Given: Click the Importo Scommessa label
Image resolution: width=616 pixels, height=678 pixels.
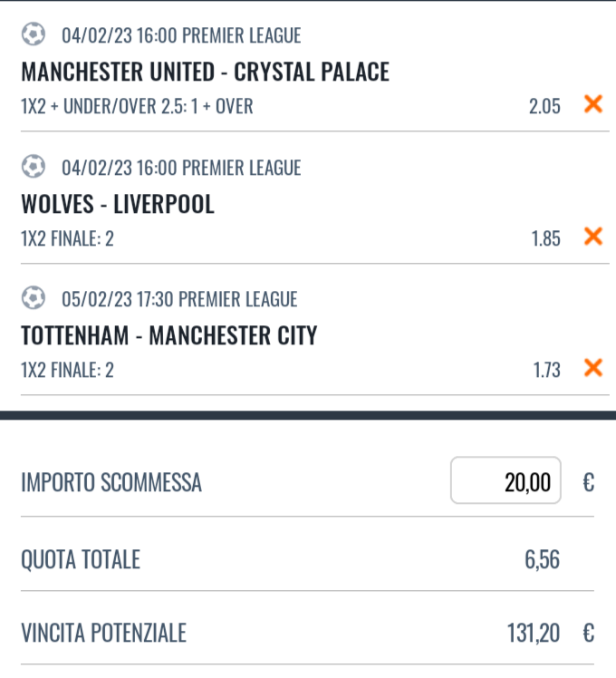Looking at the screenshot, I should [x=111, y=483].
